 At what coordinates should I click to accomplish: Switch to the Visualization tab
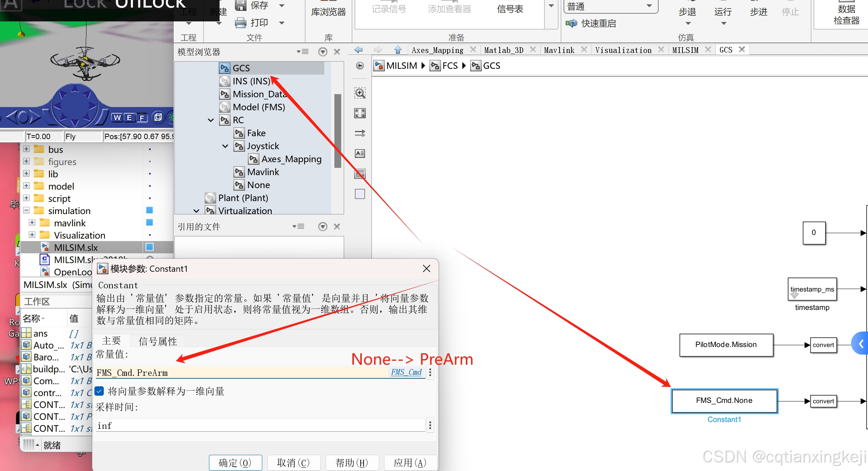click(623, 50)
